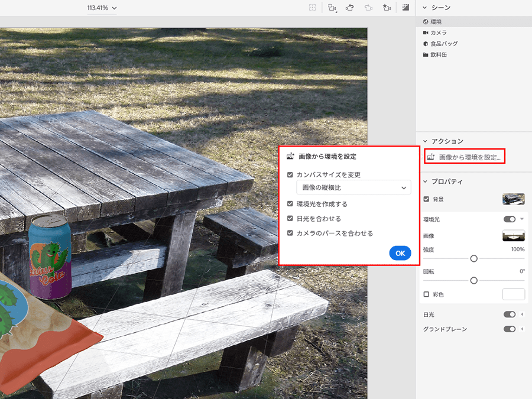The image size is (532, 399).
Task: Click the camera undo icon
Action: click(350, 8)
